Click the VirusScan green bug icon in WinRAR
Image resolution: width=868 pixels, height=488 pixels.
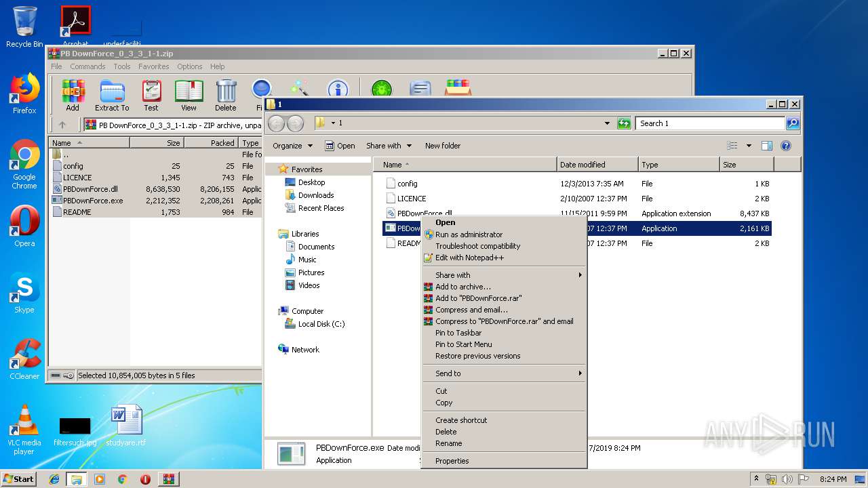tap(381, 89)
